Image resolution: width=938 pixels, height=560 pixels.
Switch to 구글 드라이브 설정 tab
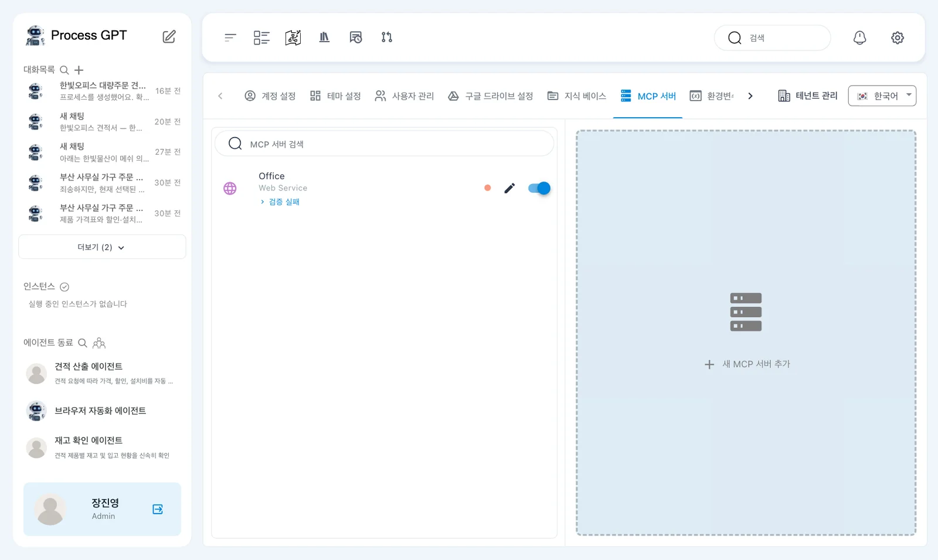491,96
